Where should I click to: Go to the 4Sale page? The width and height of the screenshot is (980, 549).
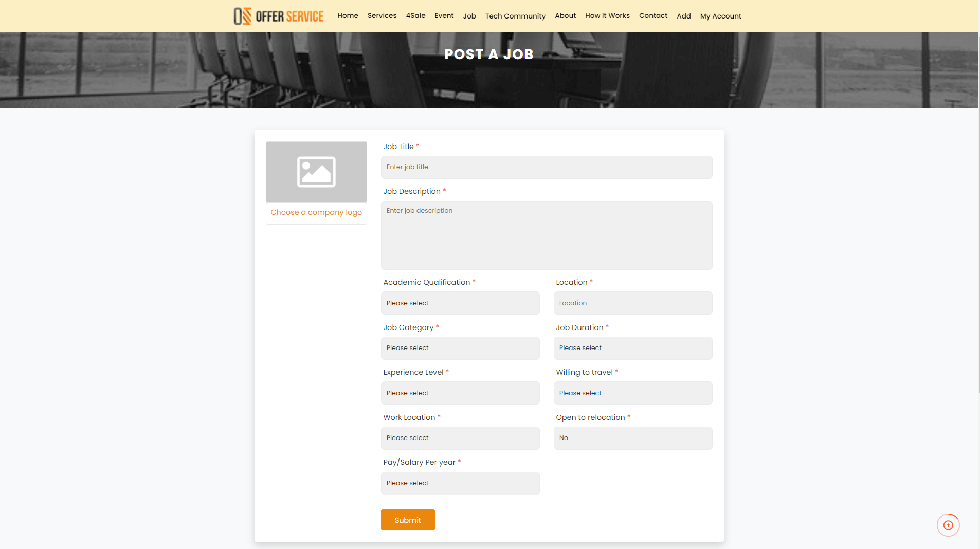[415, 16]
